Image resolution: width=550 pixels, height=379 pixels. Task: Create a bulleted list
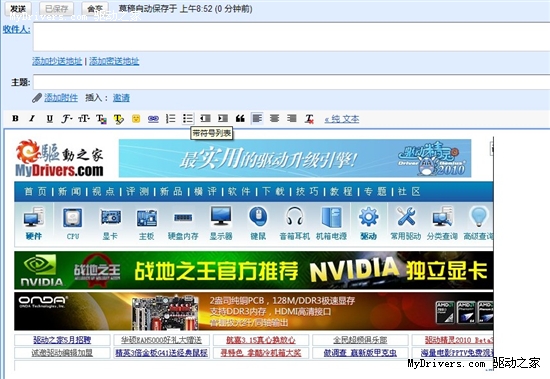188,119
